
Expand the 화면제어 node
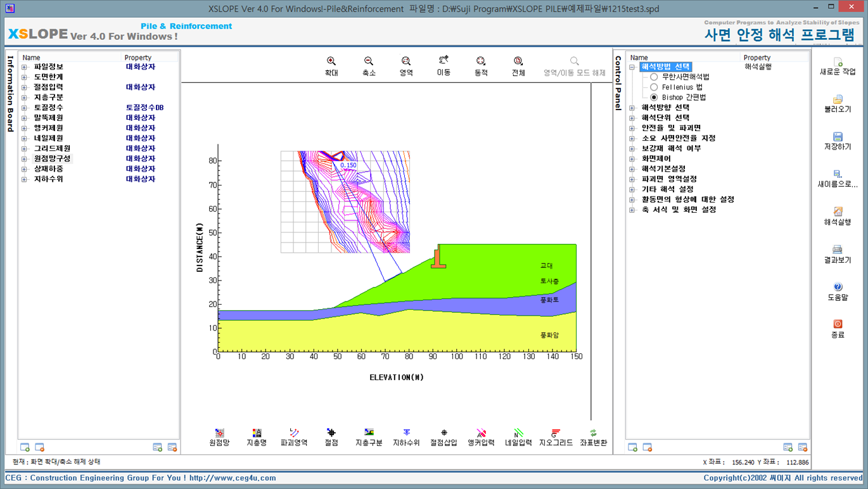coord(632,159)
